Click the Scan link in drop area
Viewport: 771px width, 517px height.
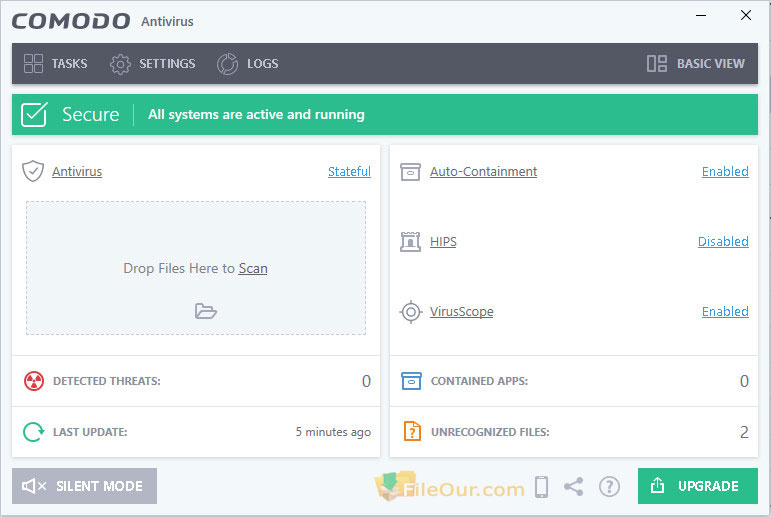pyautogui.click(x=253, y=269)
